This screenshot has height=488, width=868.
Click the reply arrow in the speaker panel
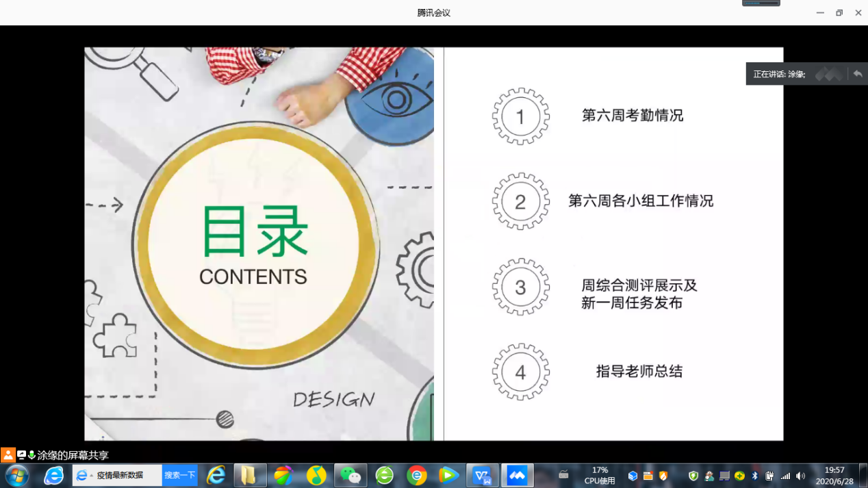click(857, 74)
